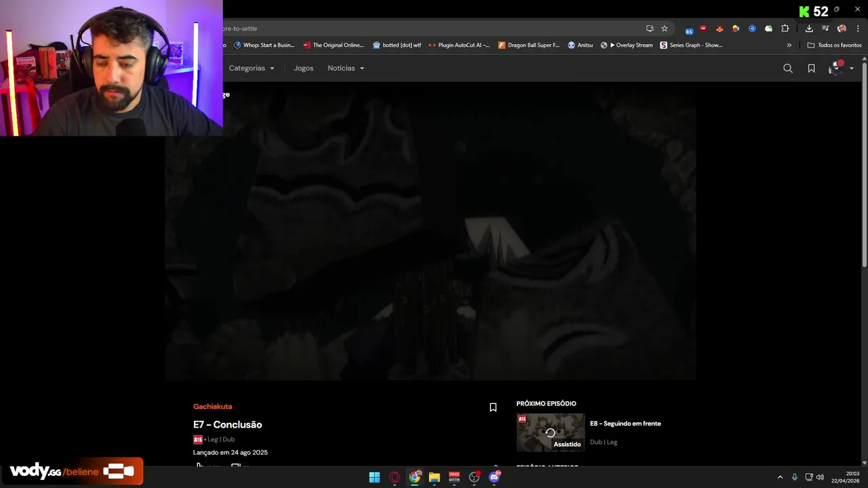Open the blue circular extension icon
The image size is (868, 488).
click(752, 28)
